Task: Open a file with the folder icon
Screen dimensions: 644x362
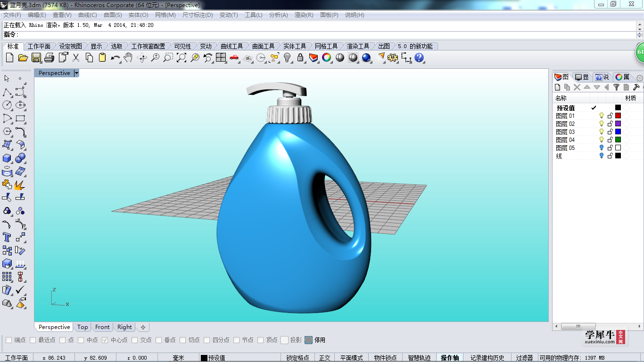Action: tap(23, 58)
